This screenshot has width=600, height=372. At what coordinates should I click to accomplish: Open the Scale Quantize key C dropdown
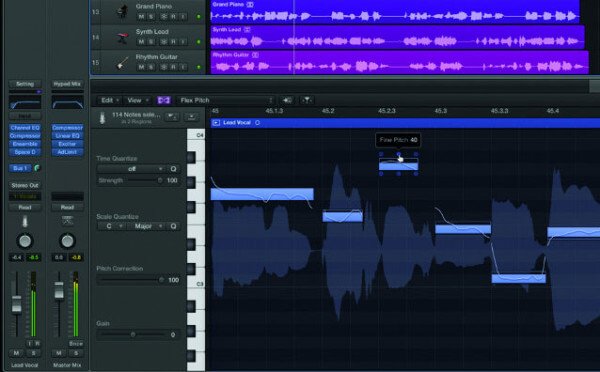point(111,226)
